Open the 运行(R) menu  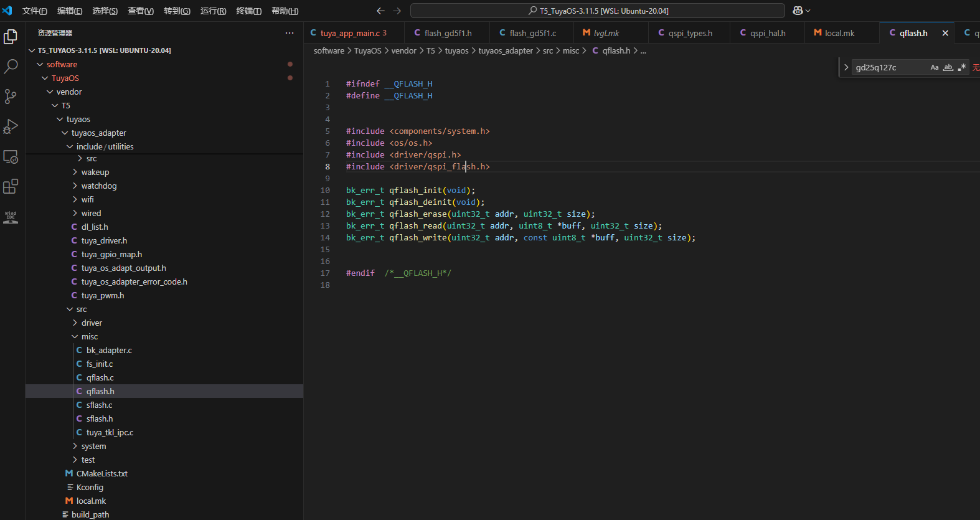pyautogui.click(x=213, y=11)
